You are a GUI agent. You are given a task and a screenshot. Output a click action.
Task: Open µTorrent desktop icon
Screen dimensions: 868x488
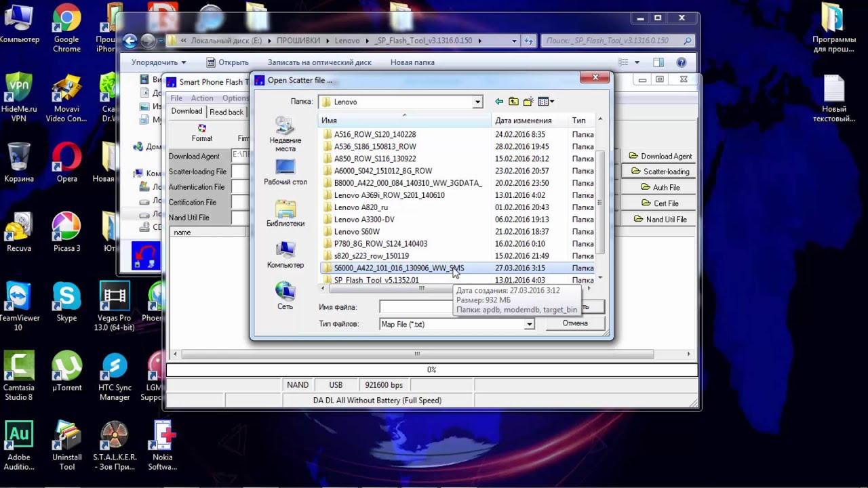tap(66, 372)
